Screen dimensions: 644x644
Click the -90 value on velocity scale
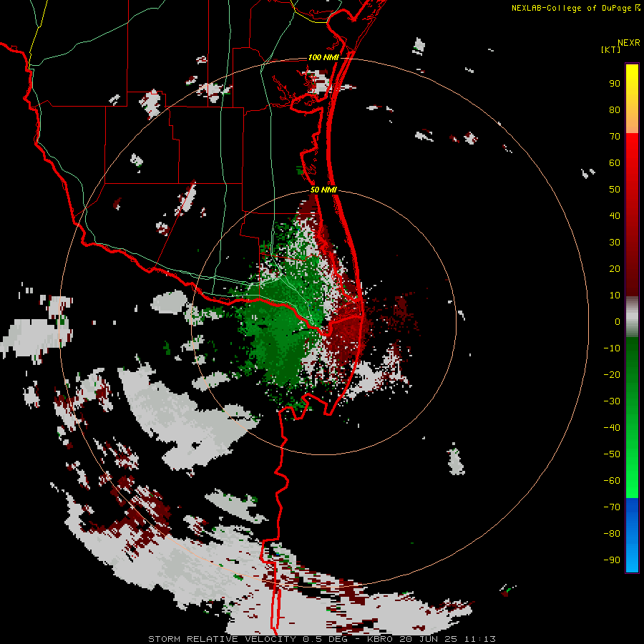click(x=612, y=560)
